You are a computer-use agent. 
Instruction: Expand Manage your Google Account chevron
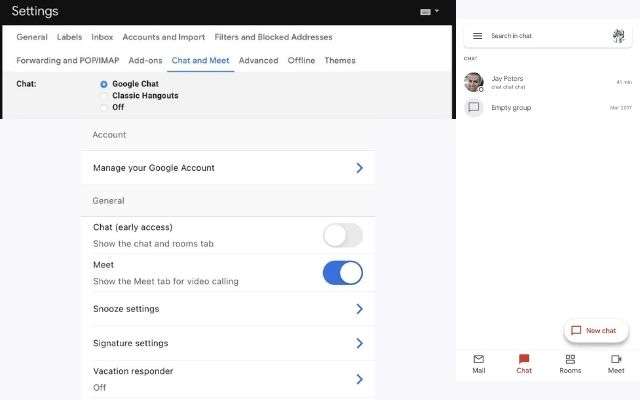[359, 168]
